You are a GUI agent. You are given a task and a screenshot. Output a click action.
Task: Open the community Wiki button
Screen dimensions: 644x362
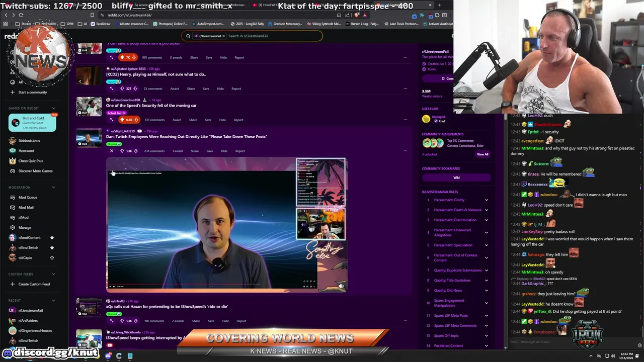tap(456, 177)
